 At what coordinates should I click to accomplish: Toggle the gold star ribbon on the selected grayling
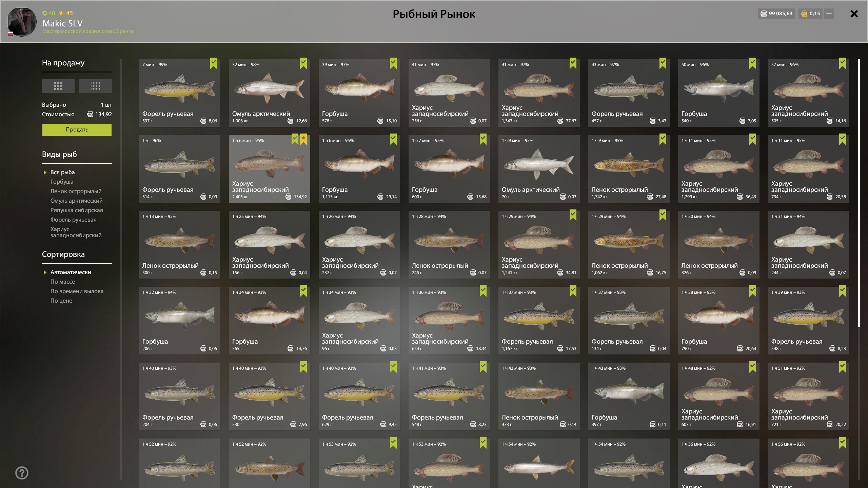coord(303,140)
